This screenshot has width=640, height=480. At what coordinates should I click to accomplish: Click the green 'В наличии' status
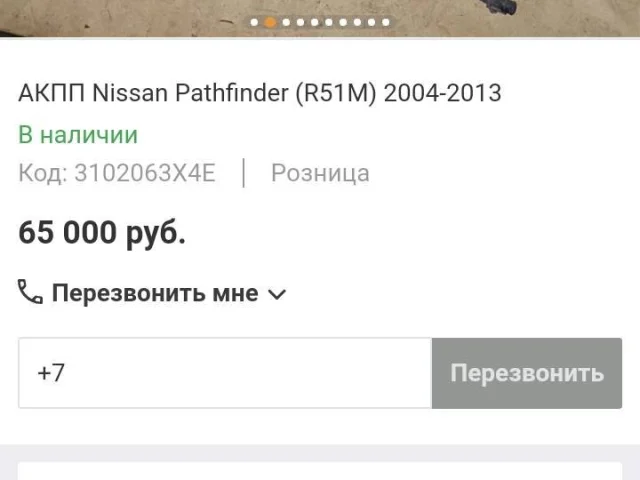point(78,135)
